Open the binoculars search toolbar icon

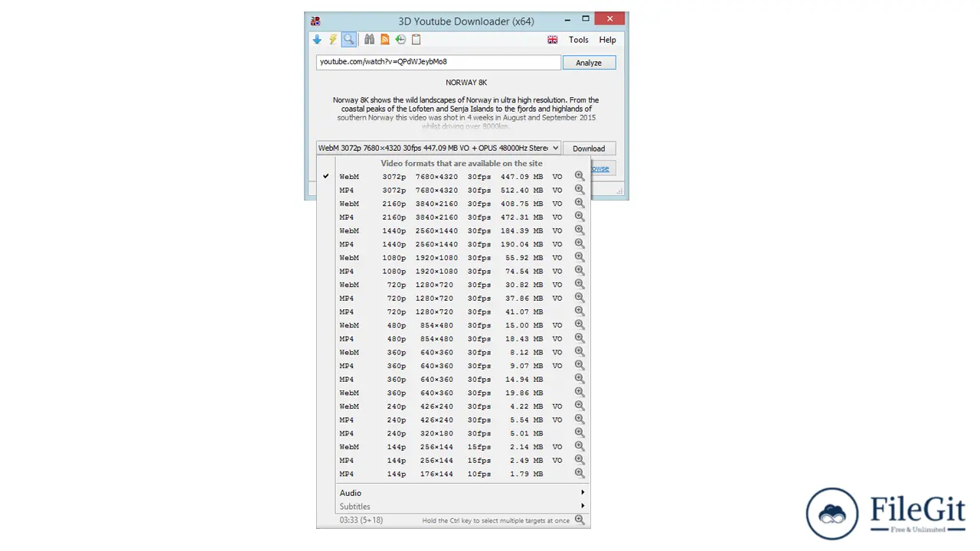(369, 40)
